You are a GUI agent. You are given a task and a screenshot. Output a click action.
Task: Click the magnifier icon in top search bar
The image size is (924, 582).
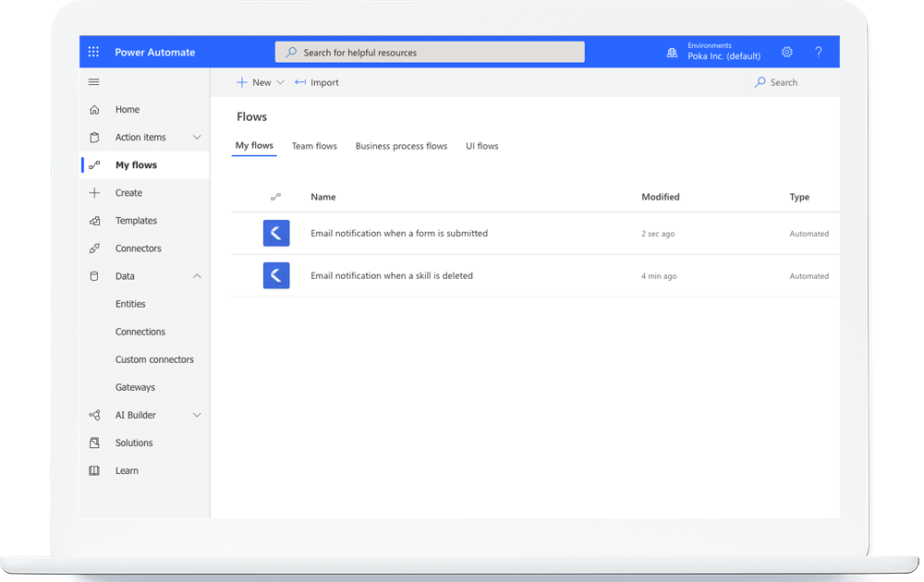click(291, 52)
